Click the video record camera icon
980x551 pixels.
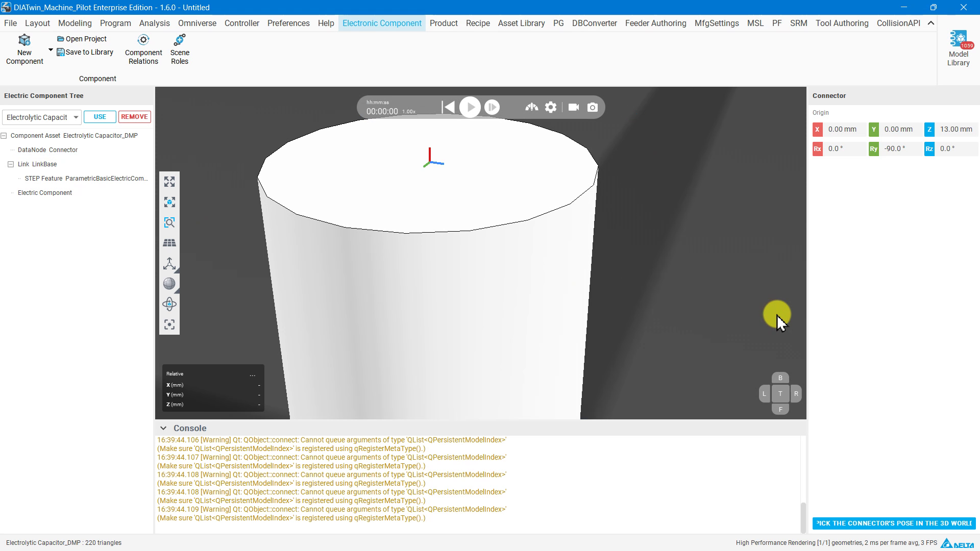pyautogui.click(x=574, y=107)
